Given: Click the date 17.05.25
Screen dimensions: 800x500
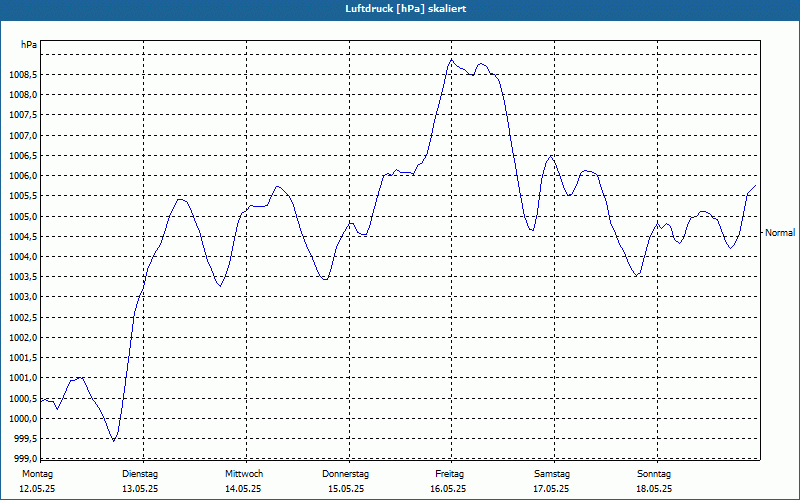Looking at the screenshot, I should [x=551, y=489].
